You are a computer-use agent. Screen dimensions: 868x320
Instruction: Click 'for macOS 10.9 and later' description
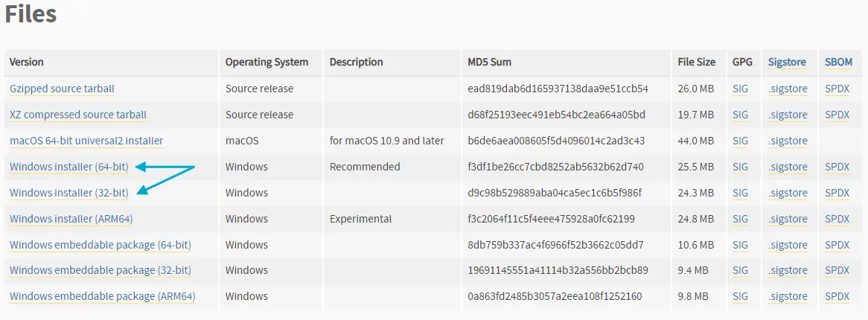(387, 141)
